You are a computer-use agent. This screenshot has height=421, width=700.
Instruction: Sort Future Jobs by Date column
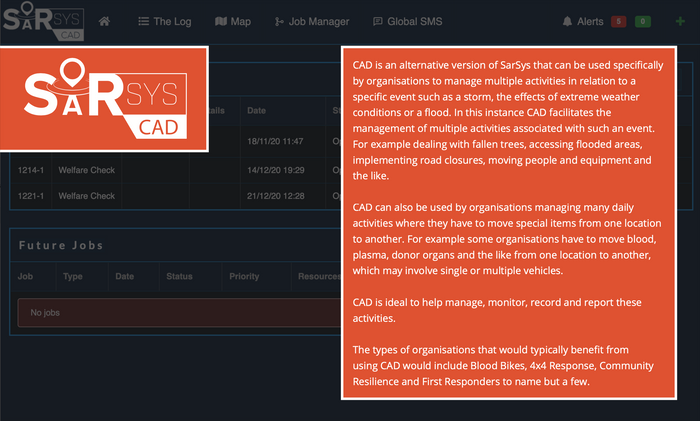[125, 276]
